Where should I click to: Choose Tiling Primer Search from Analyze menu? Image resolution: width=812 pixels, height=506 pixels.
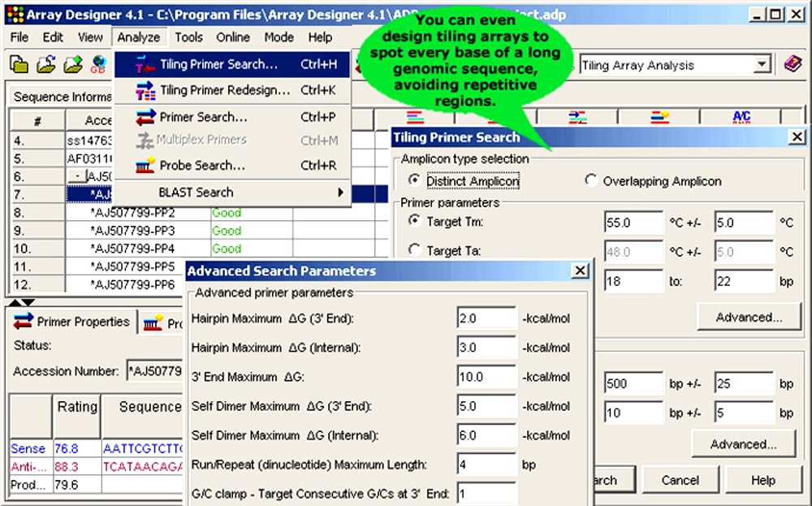[232, 64]
